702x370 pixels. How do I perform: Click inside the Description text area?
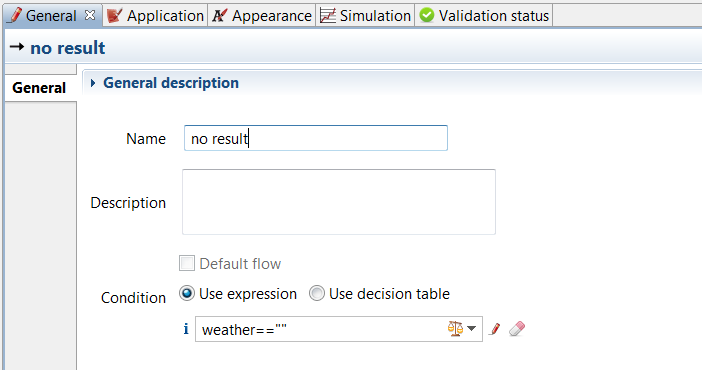tap(339, 202)
